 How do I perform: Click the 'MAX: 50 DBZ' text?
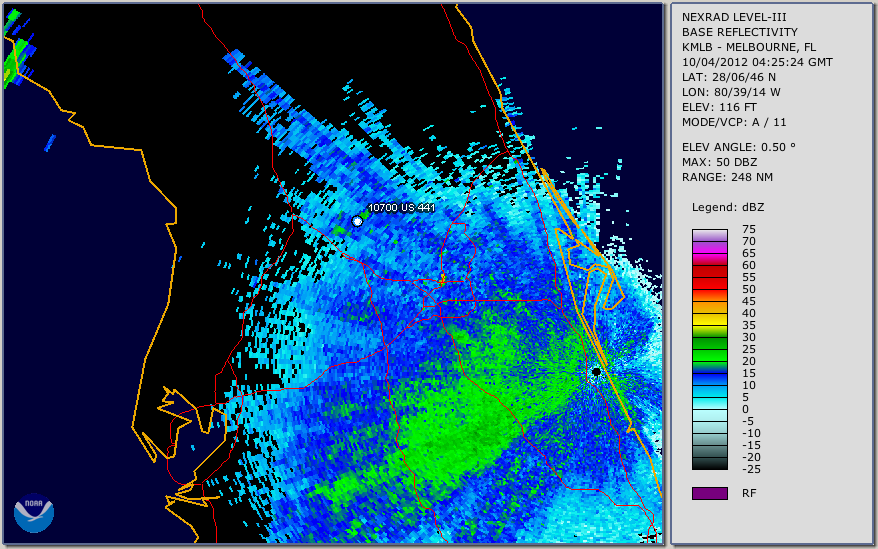click(720, 162)
